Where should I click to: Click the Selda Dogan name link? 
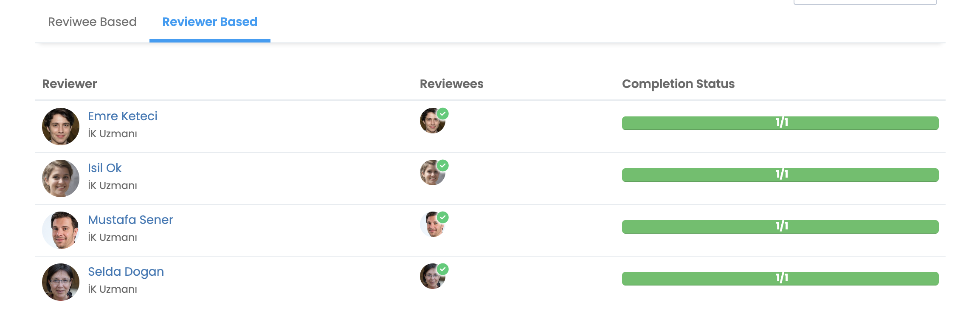(x=126, y=271)
